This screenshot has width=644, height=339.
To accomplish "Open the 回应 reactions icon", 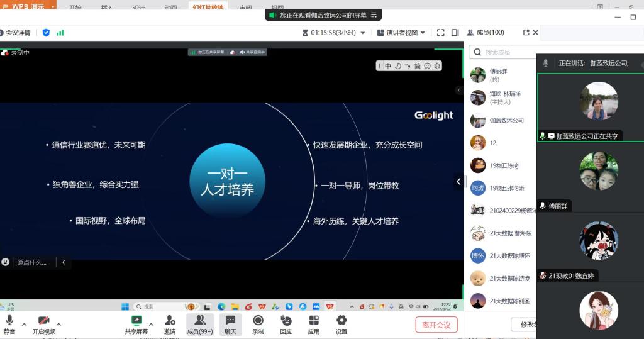I will (286, 323).
